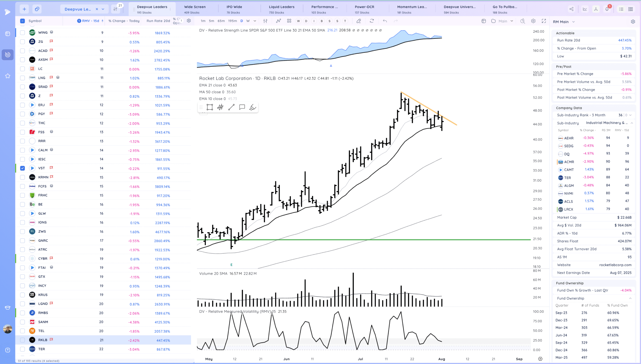Open the Momentum Leaders screen tab

412,9
